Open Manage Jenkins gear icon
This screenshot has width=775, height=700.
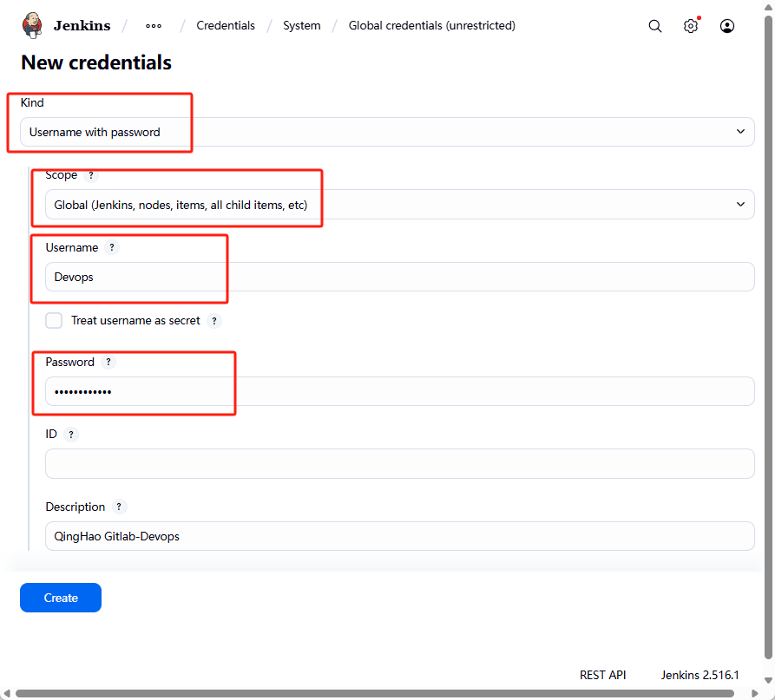[x=691, y=26]
